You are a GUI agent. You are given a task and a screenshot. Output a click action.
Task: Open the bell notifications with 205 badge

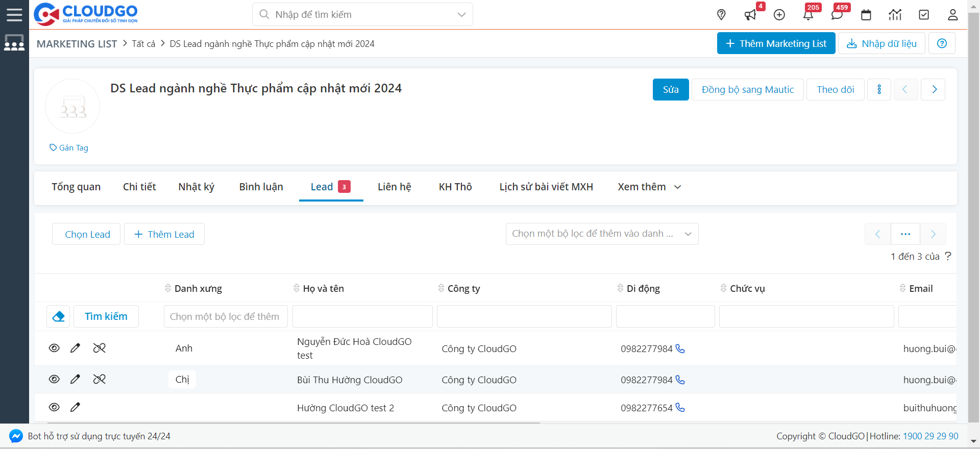pyautogui.click(x=808, y=15)
